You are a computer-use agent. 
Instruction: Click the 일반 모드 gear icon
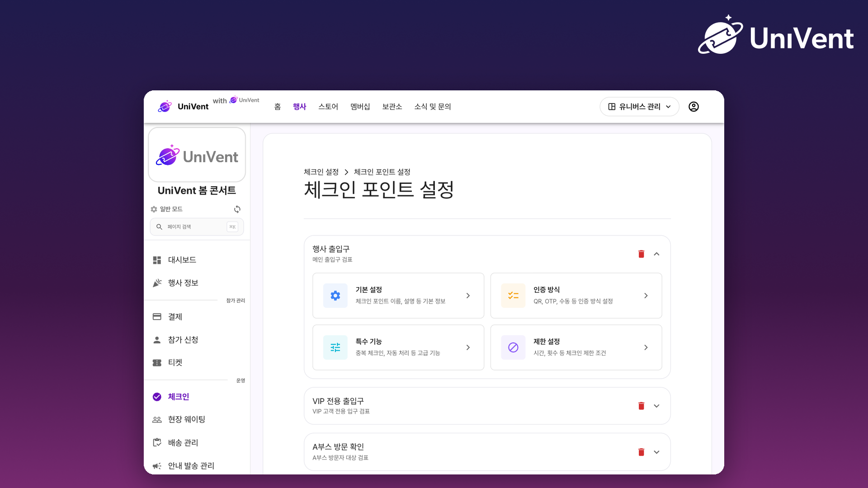click(x=154, y=209)
